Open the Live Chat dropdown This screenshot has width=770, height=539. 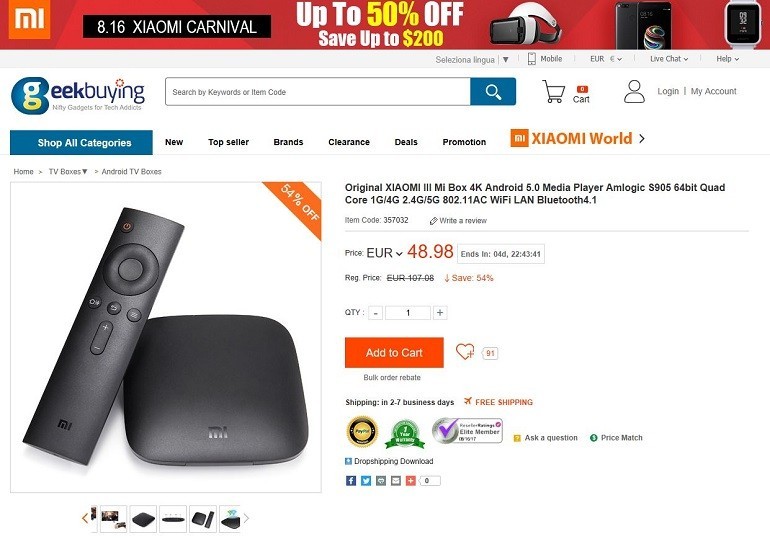(x=669, y=59)
